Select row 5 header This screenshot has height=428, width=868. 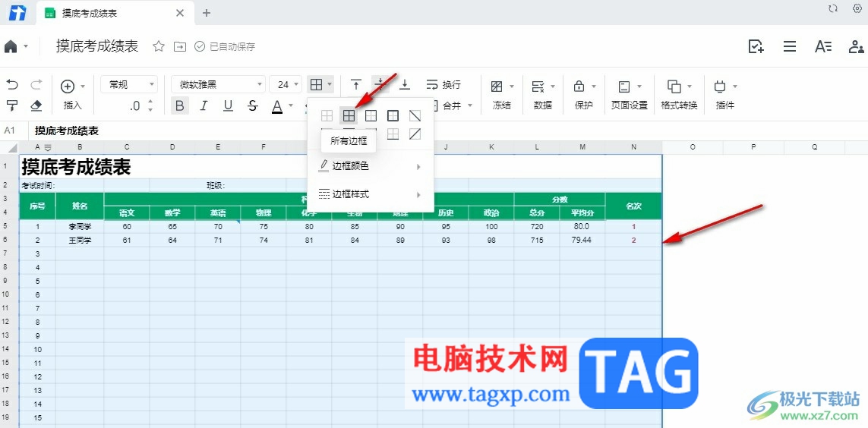coord(5,226)
